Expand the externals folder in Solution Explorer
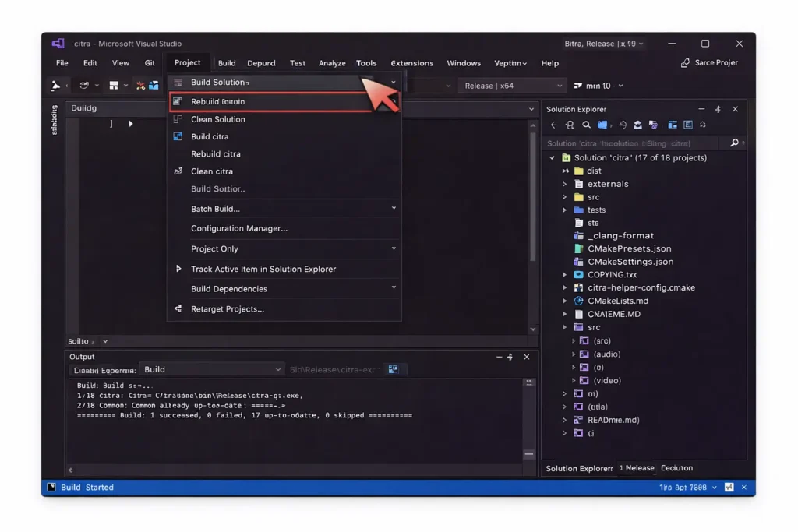The width and height of the screenshot is (798, 532). click(563, 184)
